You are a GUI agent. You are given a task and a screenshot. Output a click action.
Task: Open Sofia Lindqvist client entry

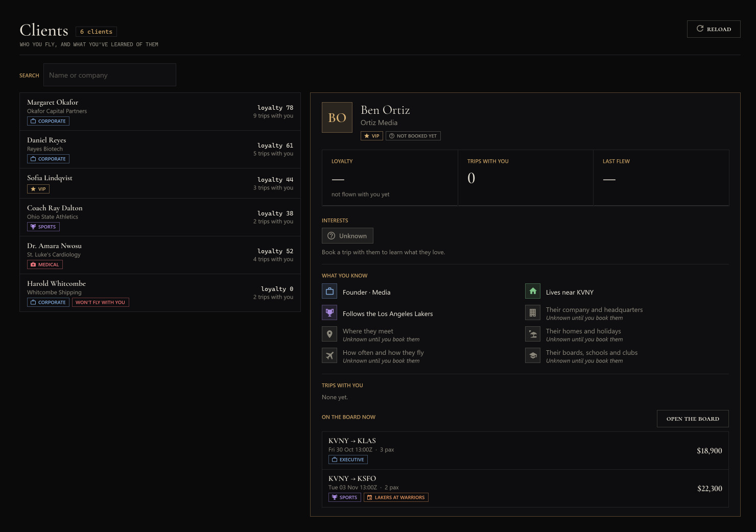pyautogui.click(x=160, y=183)
